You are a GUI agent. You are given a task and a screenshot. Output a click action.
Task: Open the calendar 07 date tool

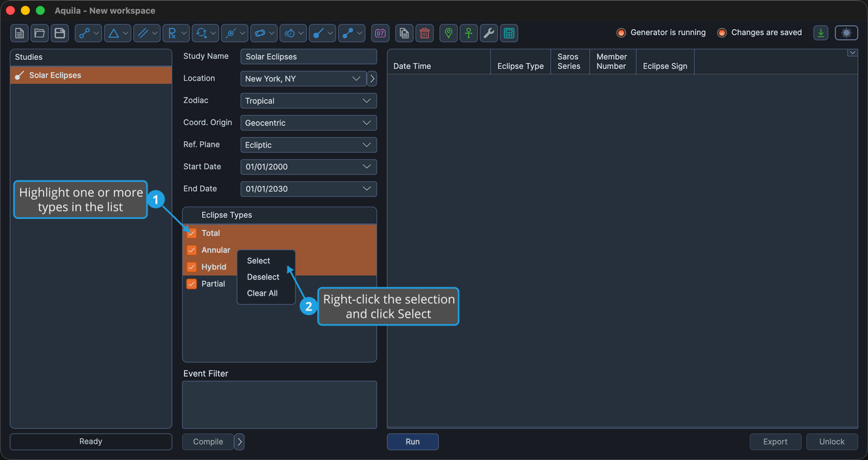tap(380, 33)
